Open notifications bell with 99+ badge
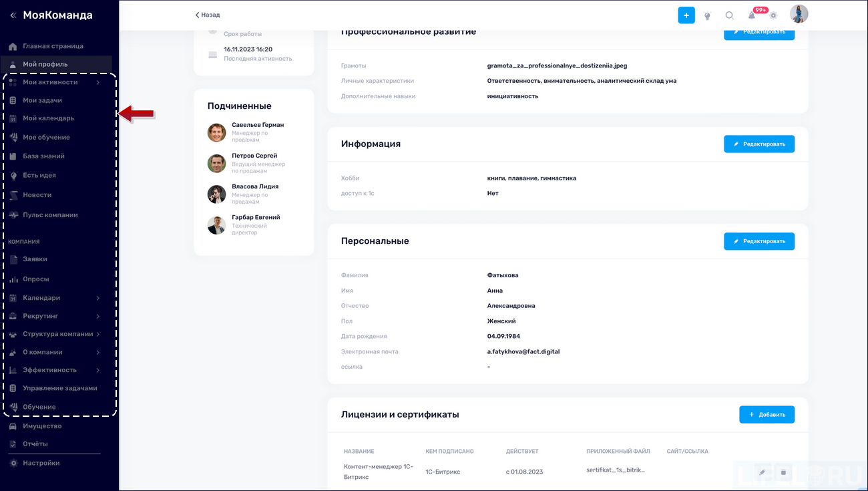868x491 pixels. click(750, 15)
